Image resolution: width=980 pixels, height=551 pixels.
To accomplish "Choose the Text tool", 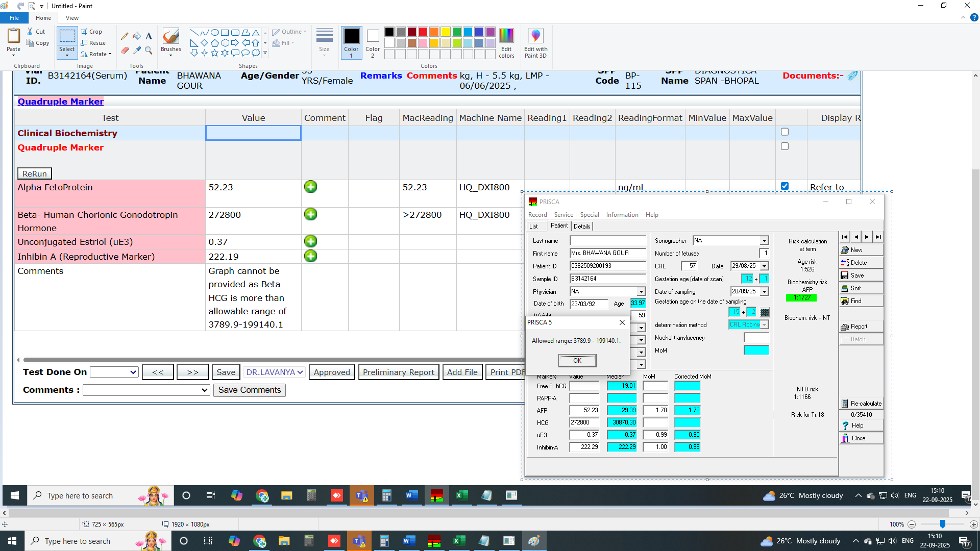I will tap(149, 36).
